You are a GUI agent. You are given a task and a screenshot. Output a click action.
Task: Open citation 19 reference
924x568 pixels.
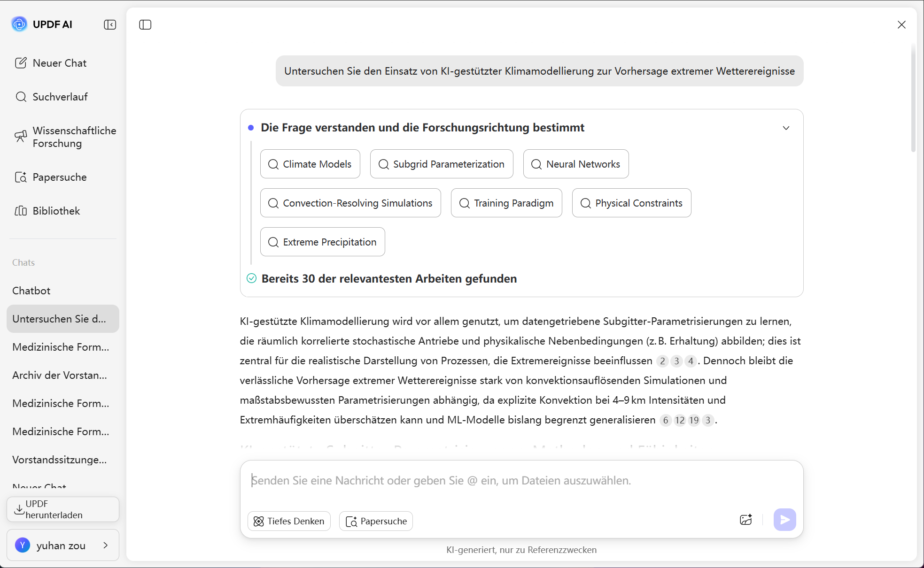[694, 420]
